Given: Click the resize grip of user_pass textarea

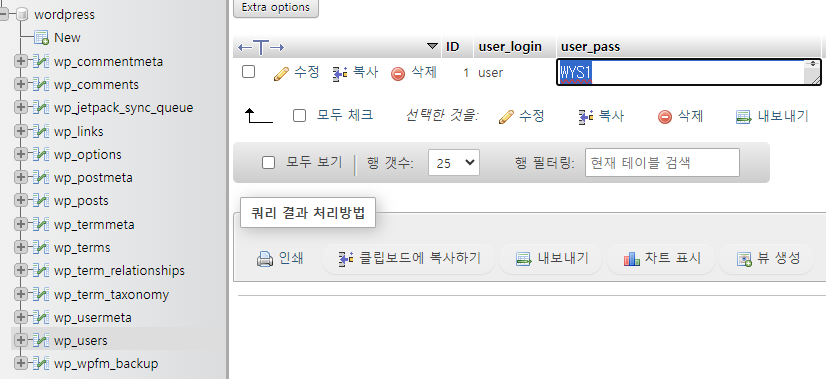Looking at the screenshot, I should [x=817, y=80].
